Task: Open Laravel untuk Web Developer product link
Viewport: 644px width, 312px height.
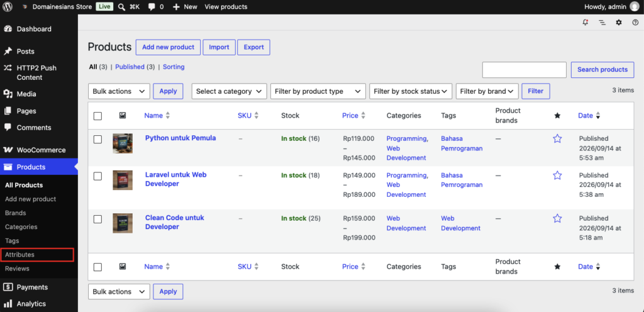Action: (x=176, y=179)
